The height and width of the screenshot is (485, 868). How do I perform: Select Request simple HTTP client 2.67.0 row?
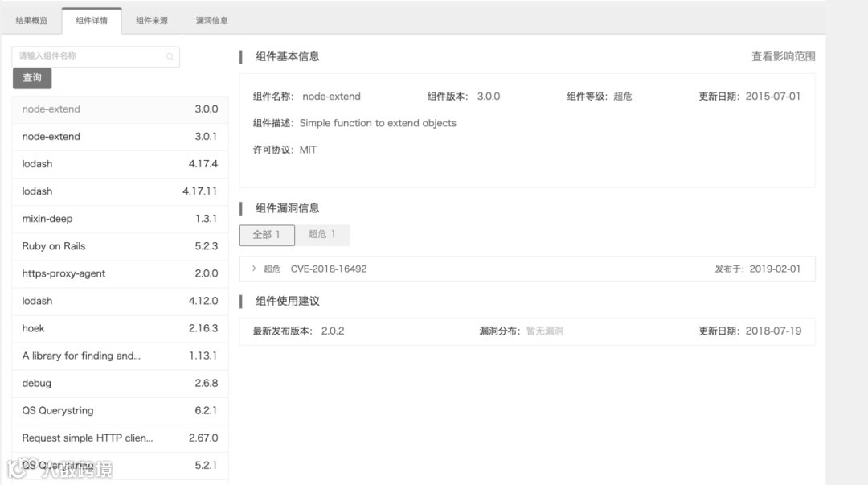tap(120, 438)
